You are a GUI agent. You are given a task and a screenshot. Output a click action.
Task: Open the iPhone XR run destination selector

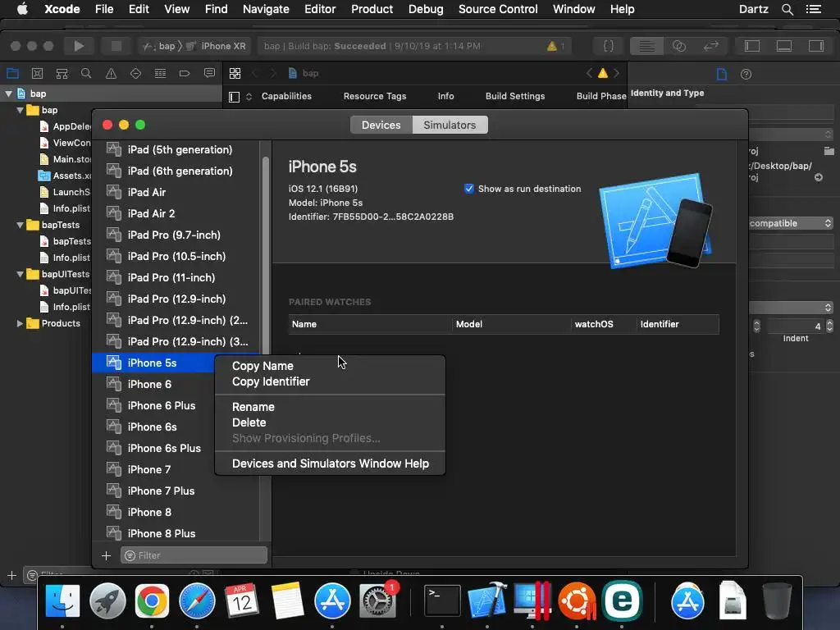216,46
